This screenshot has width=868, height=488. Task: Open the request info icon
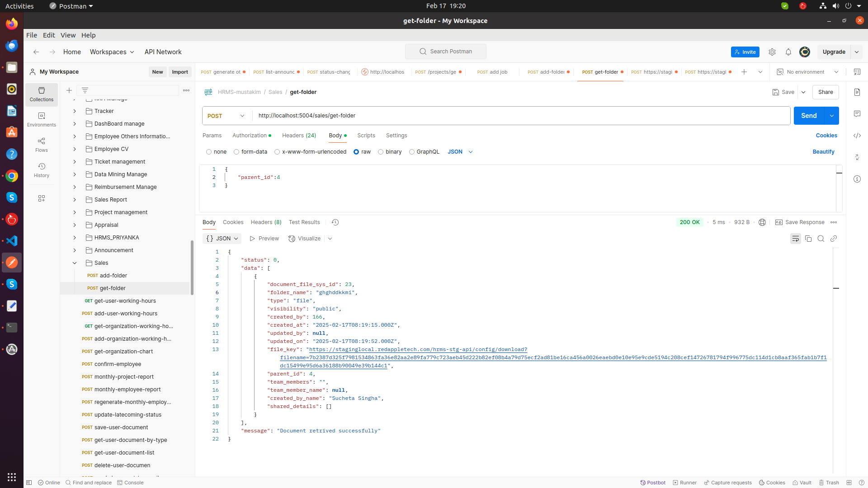click(x=857, y=179)
